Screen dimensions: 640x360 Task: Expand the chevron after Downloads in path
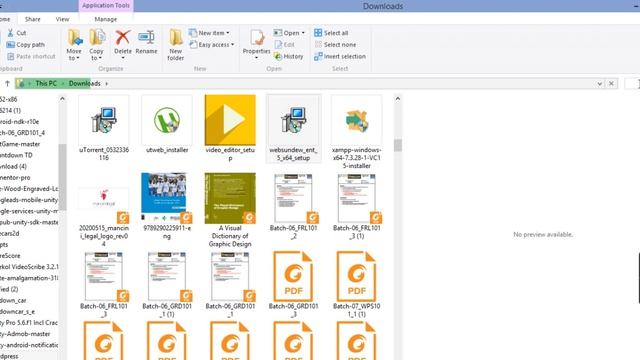click(107, 84)
